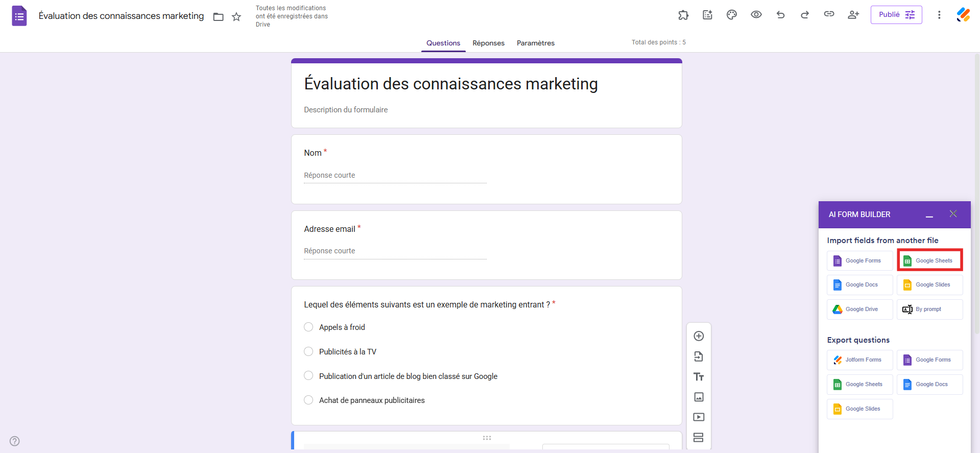Copy the respondent link icon
This screenshot has height=453, width=980.
pos(829,14)
